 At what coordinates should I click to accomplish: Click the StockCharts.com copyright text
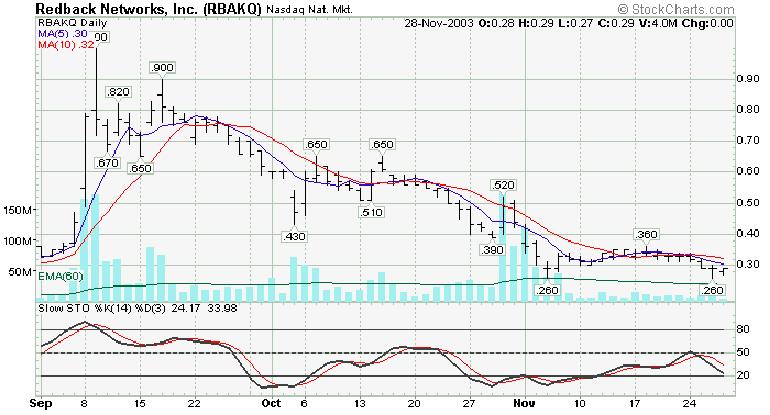click(676, 9)
